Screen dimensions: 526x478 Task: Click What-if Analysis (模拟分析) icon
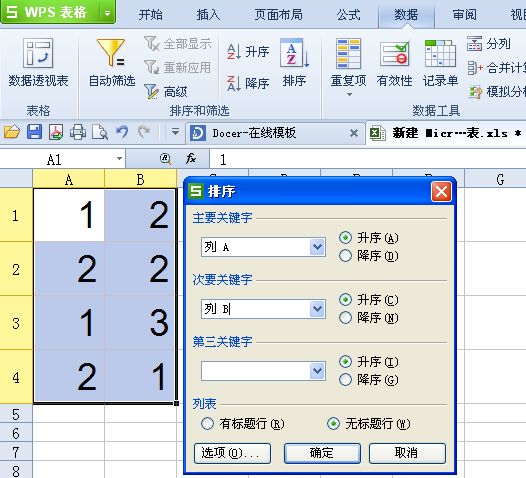(x=475, y=92)
